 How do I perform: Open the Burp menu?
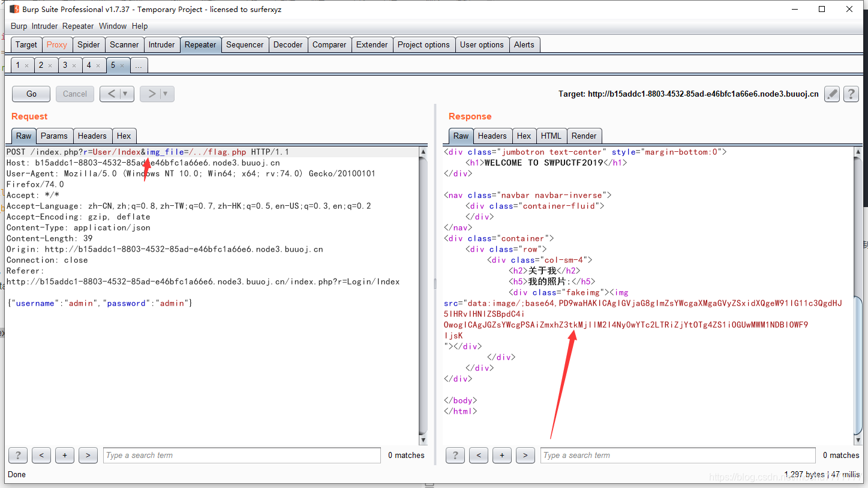click(19, 26)
